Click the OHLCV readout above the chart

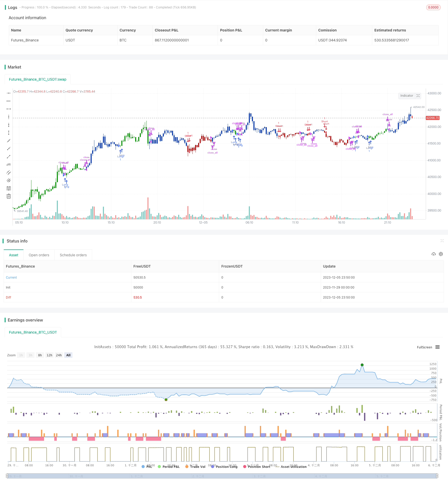[54, 92]
